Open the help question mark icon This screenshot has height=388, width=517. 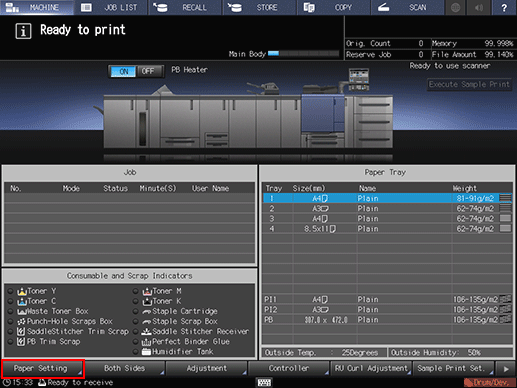pos(504,7)
